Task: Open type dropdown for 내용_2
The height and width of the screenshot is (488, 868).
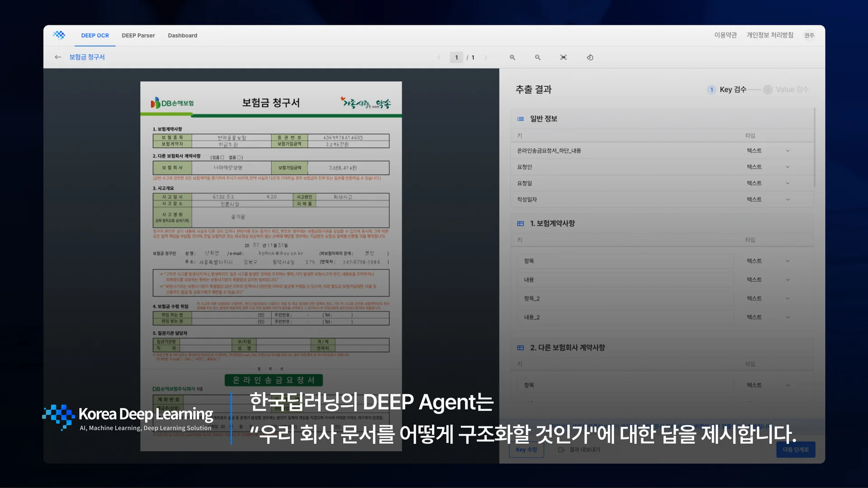Action: tap(788, 318)
